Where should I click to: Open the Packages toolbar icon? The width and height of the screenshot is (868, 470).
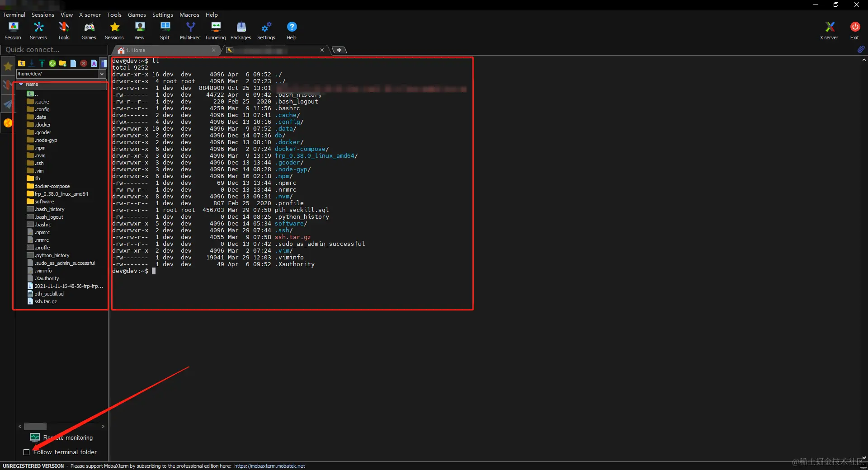click(x=241, y=31)
